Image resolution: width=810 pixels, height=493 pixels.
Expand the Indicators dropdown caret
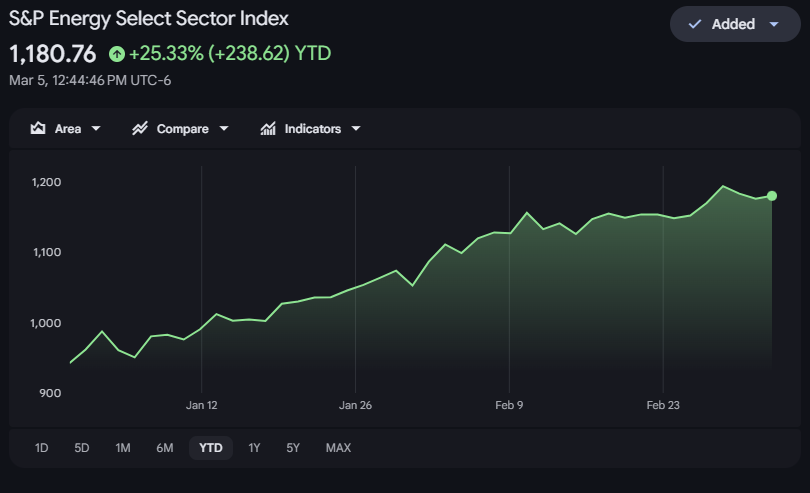click(356, 129)
